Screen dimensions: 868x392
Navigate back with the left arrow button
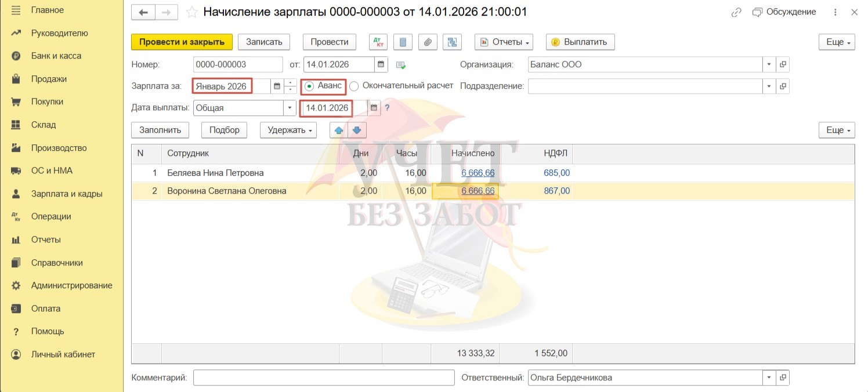point(143,12)
